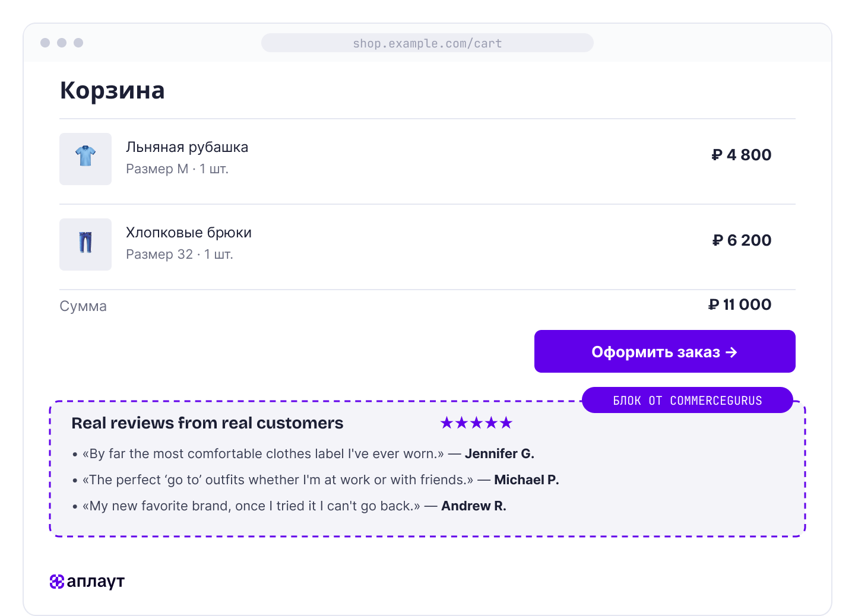The image size is (855, 616).
Task: Click the blue jeans product thumbnail
Action: pos(85,245)
